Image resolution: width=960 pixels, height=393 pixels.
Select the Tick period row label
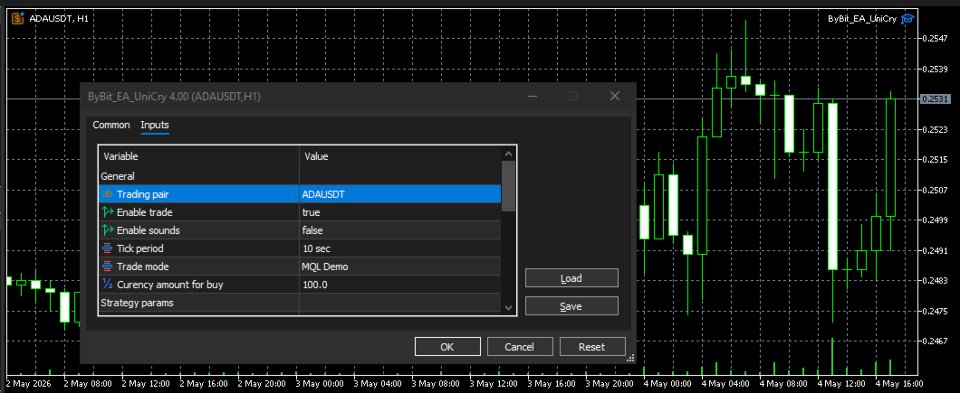(x=140, y=249)
